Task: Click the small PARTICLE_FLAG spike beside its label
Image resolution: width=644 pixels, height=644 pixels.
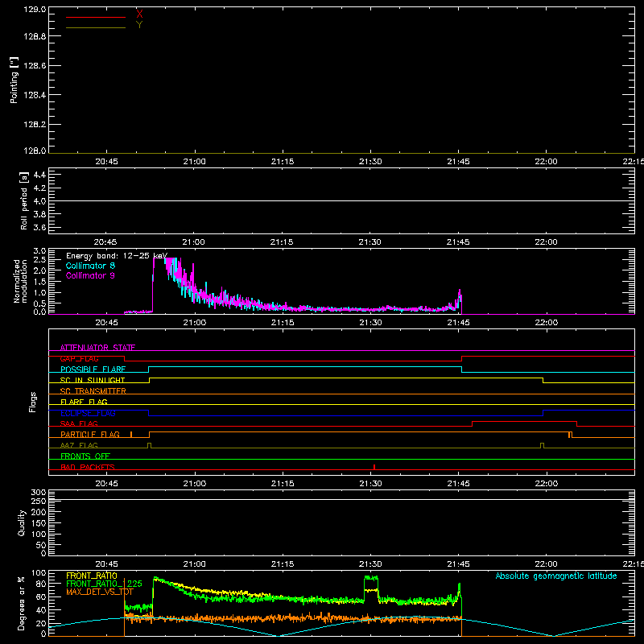Action: click(x=131, y=434)
